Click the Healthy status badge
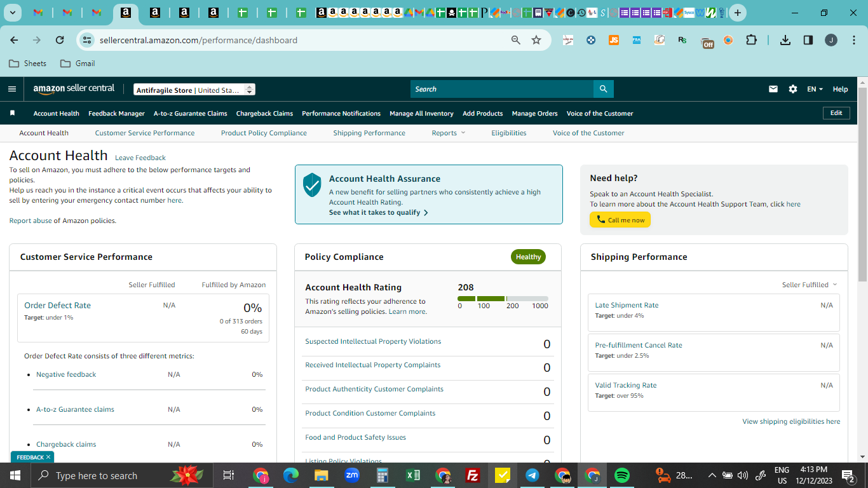Screen dimensions: 868x488 coord(528,257)
